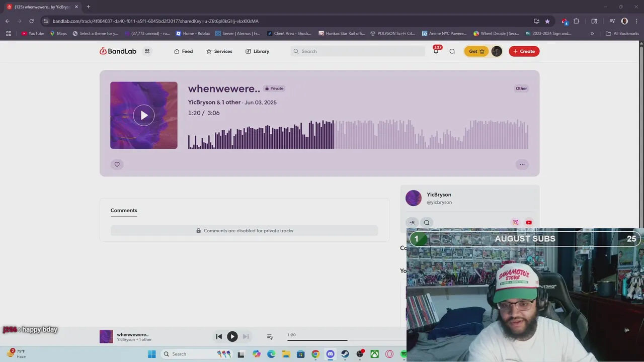Skip to previous track in bottom player
The height and width of the screenshot is (362, 644).
click(219, 336)
